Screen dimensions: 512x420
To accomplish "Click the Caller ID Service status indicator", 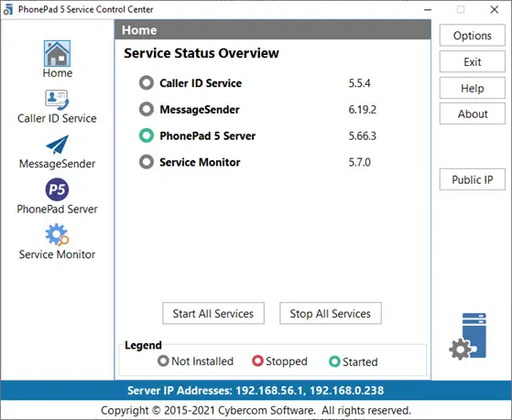I will (147, 83).
